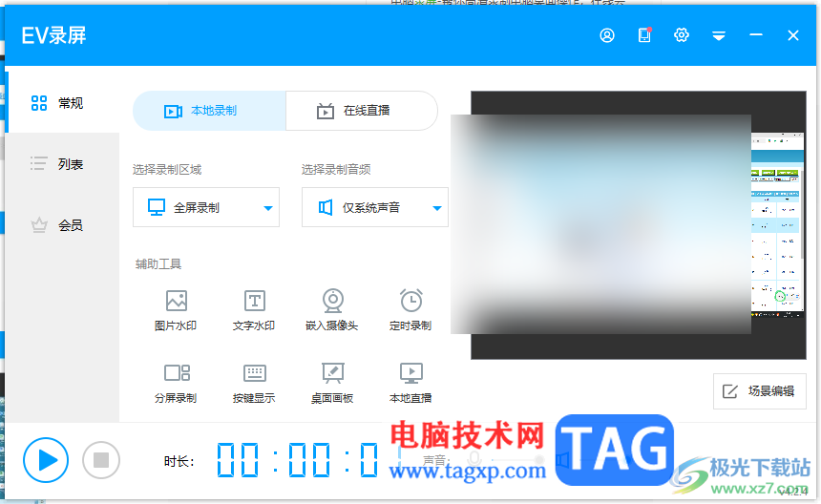Open the 图片水印 tool
This screenshot has height=504, width=821.
(176, 310)
